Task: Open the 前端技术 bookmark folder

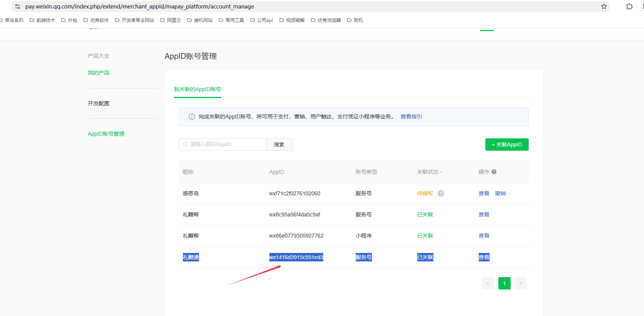Action: point(42,20)
